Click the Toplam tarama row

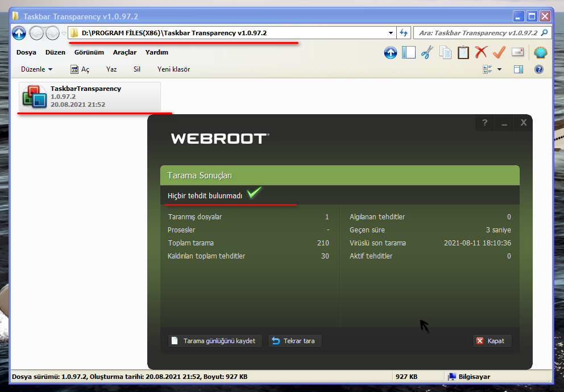tap(248, 243)
